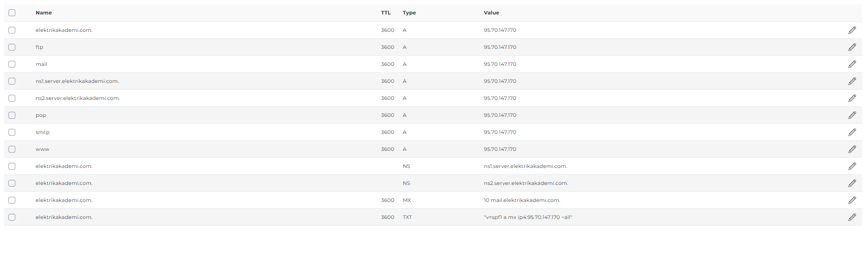Edit the smtp A record
Viewport: 868px width, 264px height.
852,132
